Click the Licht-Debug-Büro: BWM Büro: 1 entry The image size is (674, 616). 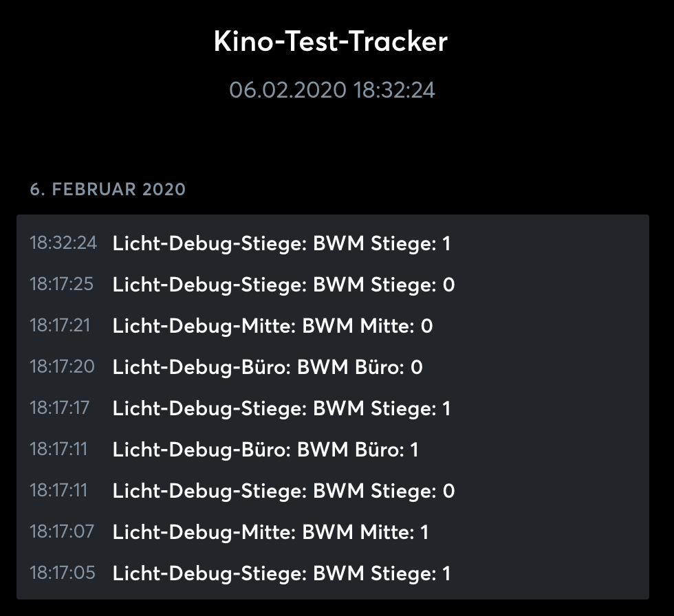(x=265, y=450)
